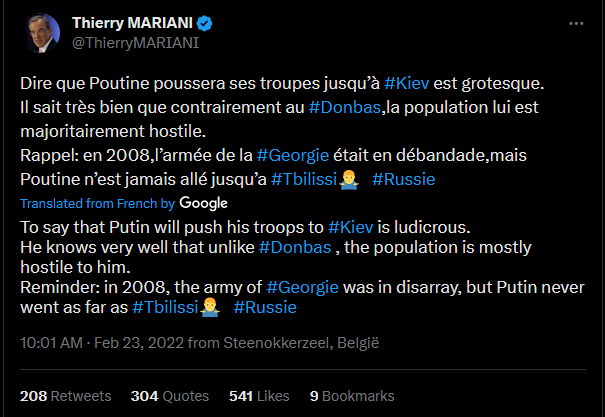Click the Google logo beside translation label
Screen dimensions: 605x417
point(203,203)
